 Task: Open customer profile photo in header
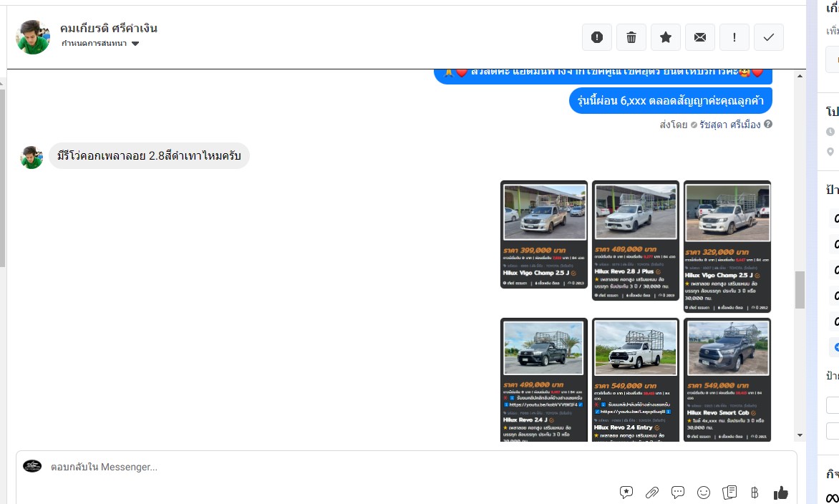pos(33,37)
